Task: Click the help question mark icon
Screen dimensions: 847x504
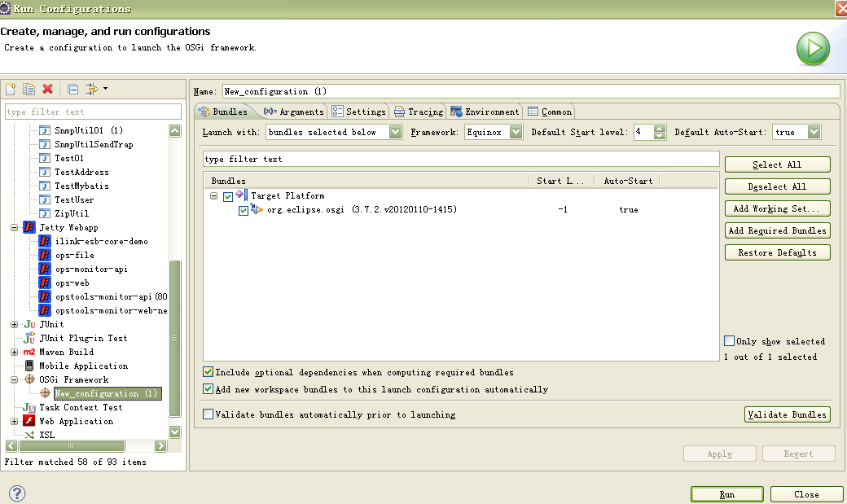Action: point(17,493)
